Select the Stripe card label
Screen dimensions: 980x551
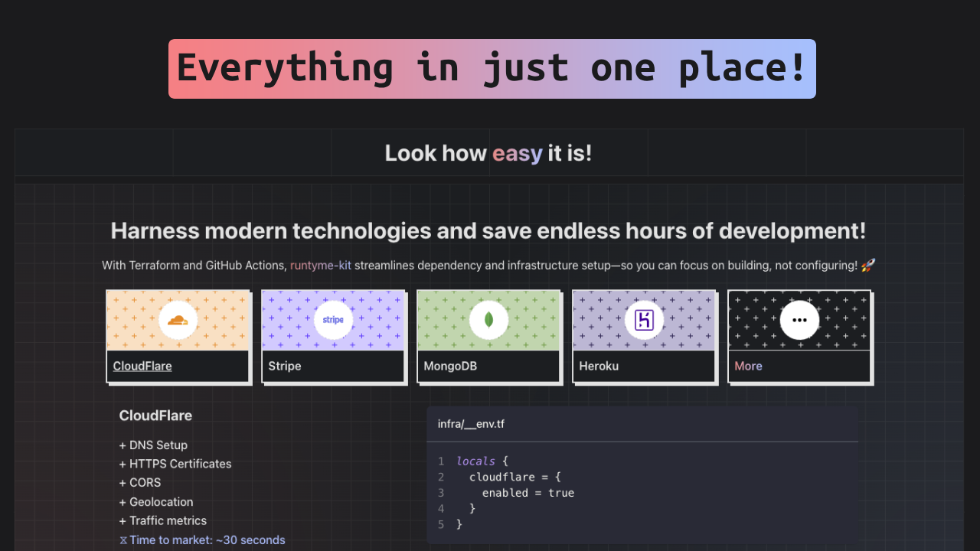click(285, 366)
